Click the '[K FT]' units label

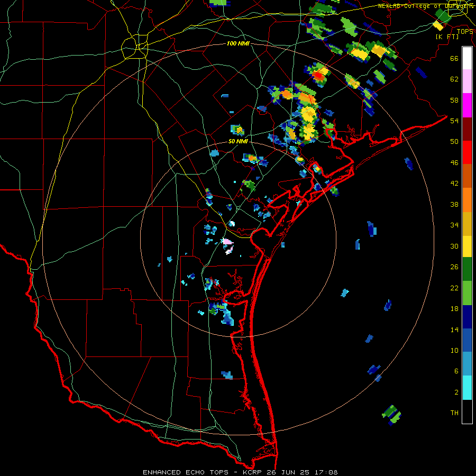coord(447,37)
